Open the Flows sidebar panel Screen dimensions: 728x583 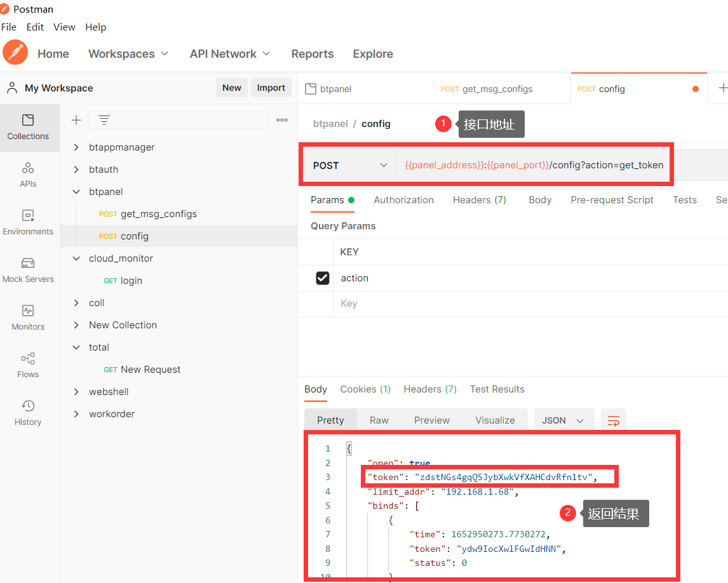tap(28, 365)
